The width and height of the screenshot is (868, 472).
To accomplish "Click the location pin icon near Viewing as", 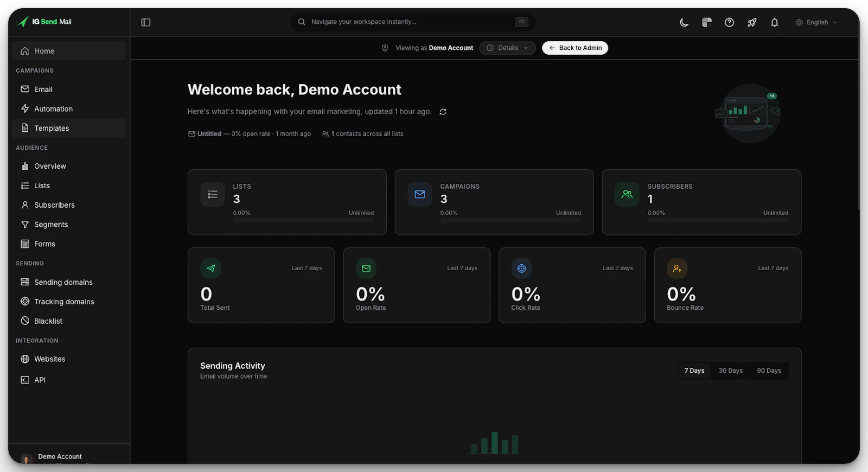I will pos(385,48).
